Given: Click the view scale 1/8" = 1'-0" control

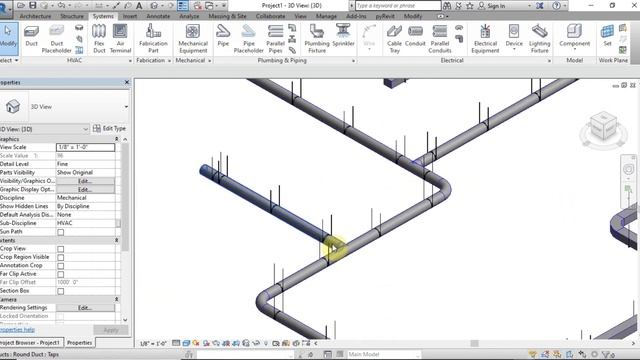Looking at the screenshot, I should 153,344.
